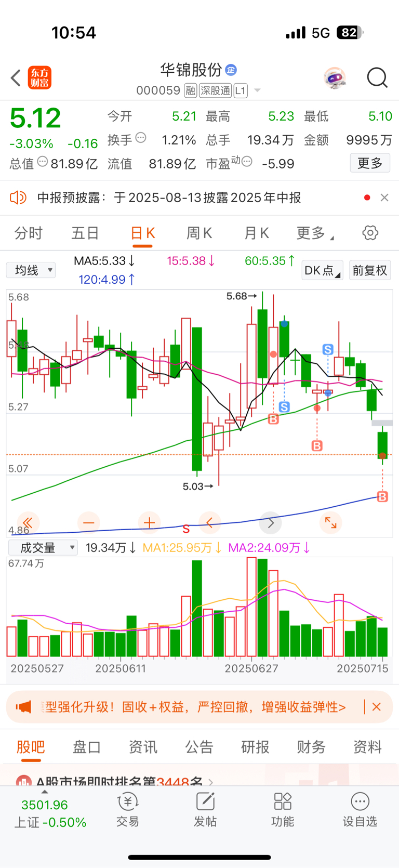This screenshot has width=399, height=868.
Task: Open the 中报预披露 notice text
Action: [x=169, y=198]
